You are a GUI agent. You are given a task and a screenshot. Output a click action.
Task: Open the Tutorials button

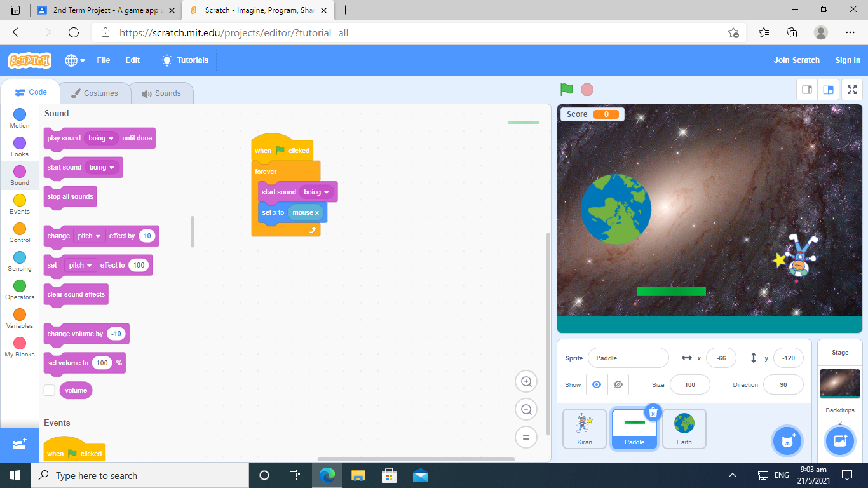[185, 60]
